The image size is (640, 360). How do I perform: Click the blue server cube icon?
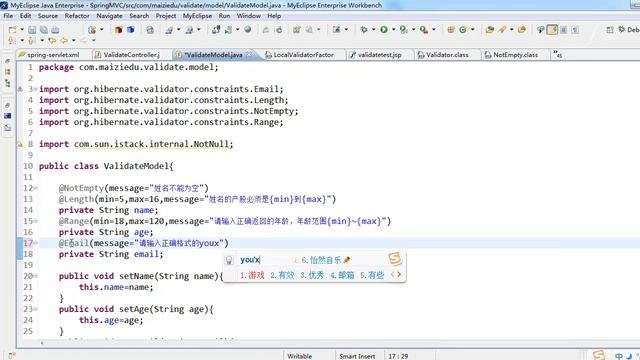[x=131, y=30]
